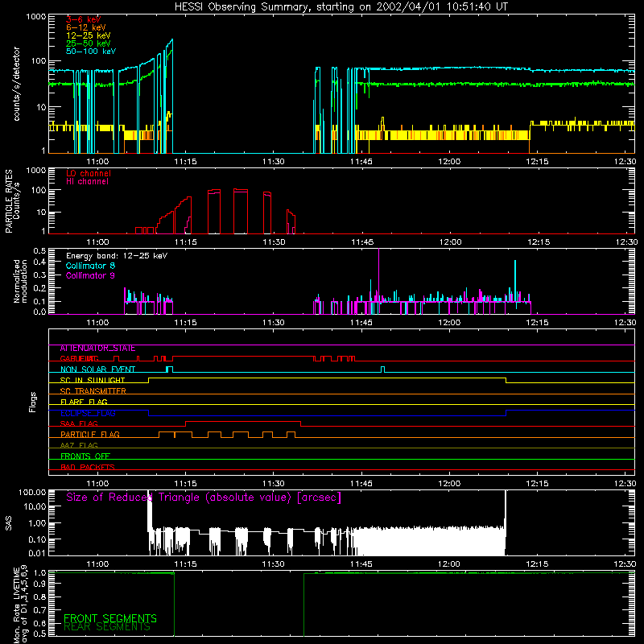This screenshot has width=644, height=644.
Task: Click the ATTENUATOR_STATE flag label
Action: pyautogui.click(x=97, y=349)
